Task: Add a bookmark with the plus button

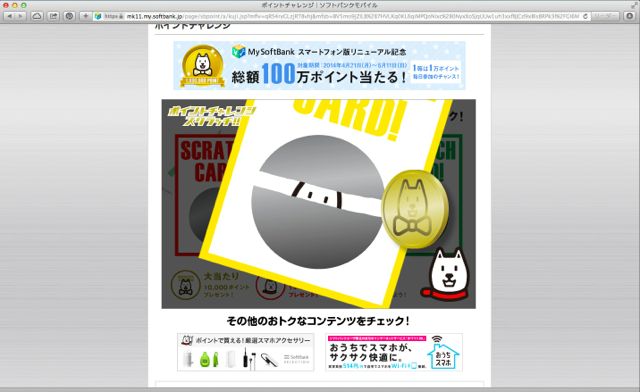Action: pos(85,16)
